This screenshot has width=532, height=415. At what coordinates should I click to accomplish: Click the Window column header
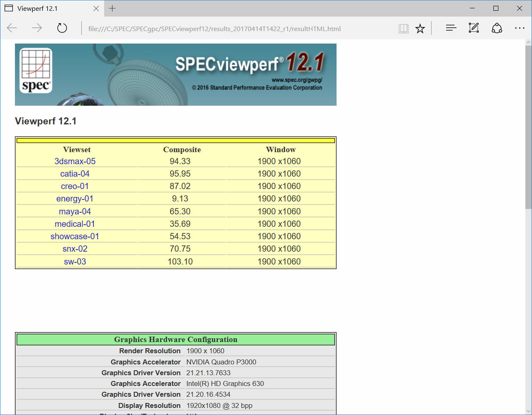(x=281, y=150)
